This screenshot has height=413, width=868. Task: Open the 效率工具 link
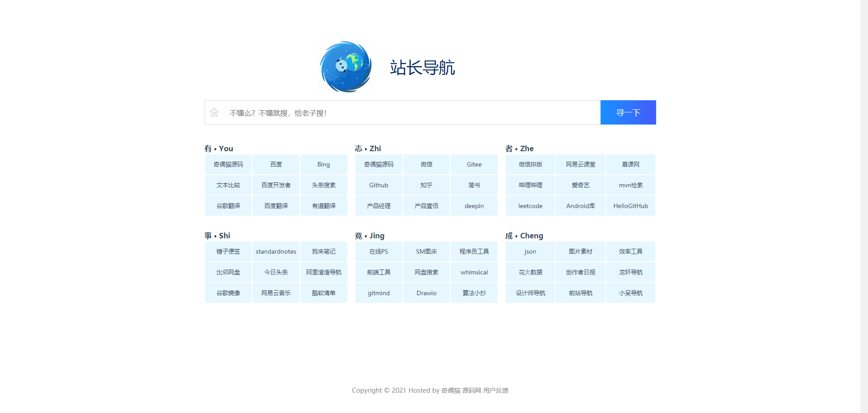tap(631, 251)
